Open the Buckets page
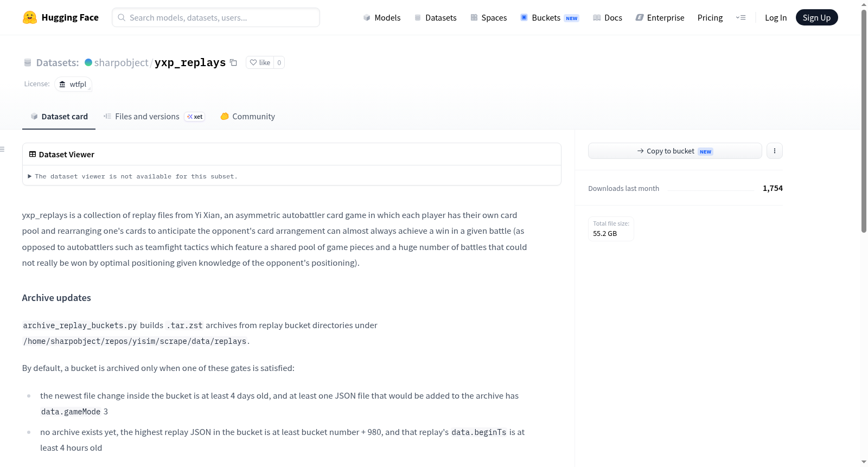Screen dimensions: 868x467 point(550,17)
